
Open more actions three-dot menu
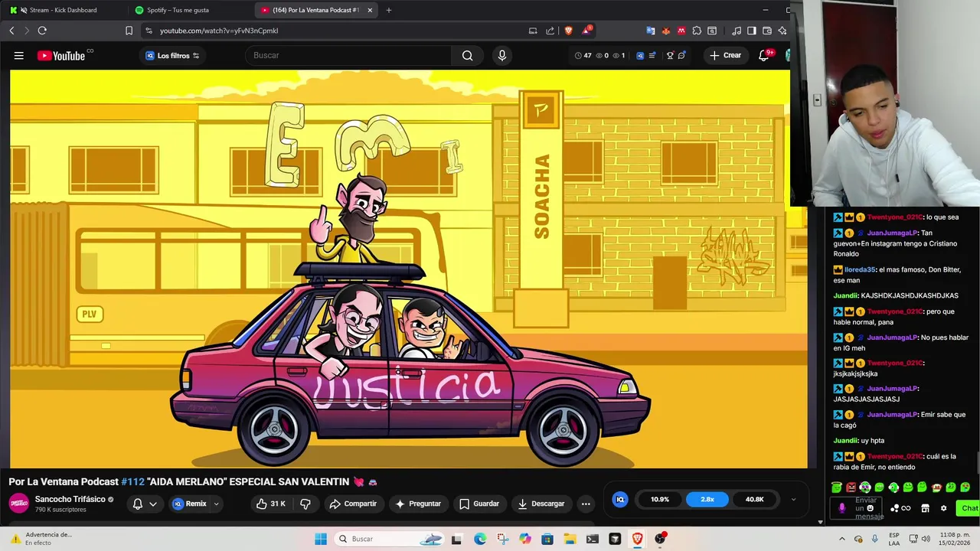click(x=586, y=504)
